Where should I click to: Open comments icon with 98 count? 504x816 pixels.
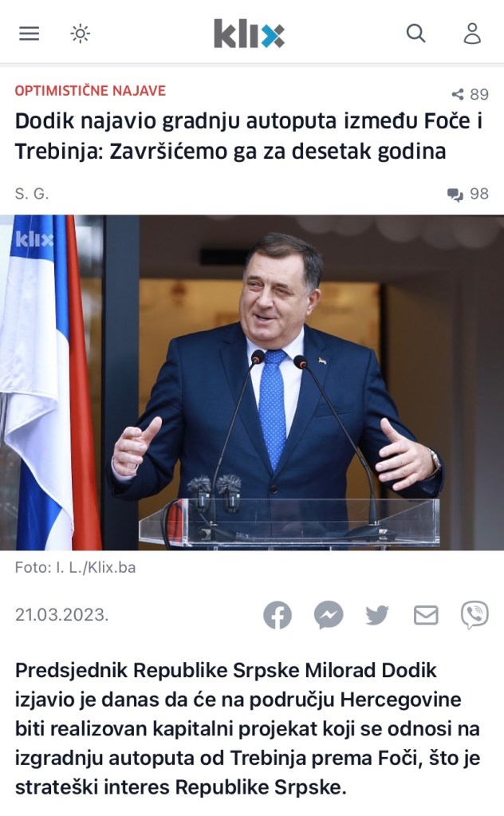click(455, 195)
